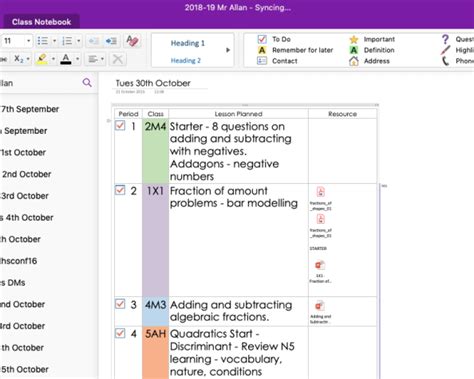Open the 1st October page
The height and width of the screenshot is (379, 474).
click(23, 152)
